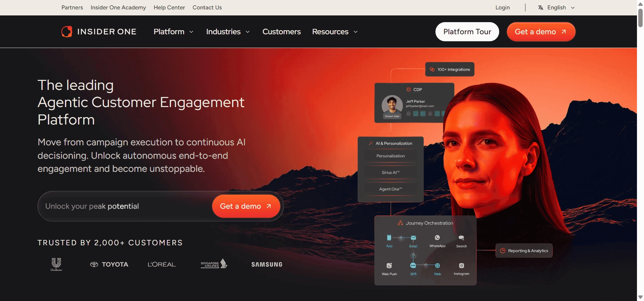
Task: Click the scrollbar down arrow
Action: (x=640, y=297)
